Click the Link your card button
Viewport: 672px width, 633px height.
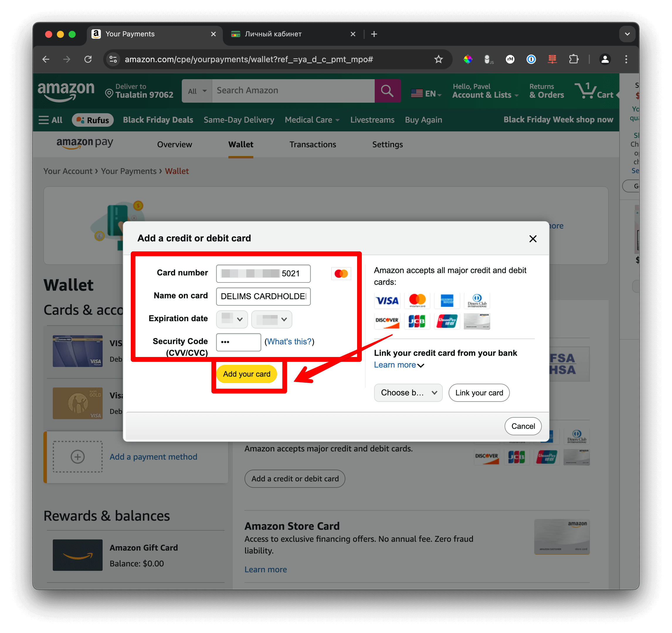click(479, 393)
